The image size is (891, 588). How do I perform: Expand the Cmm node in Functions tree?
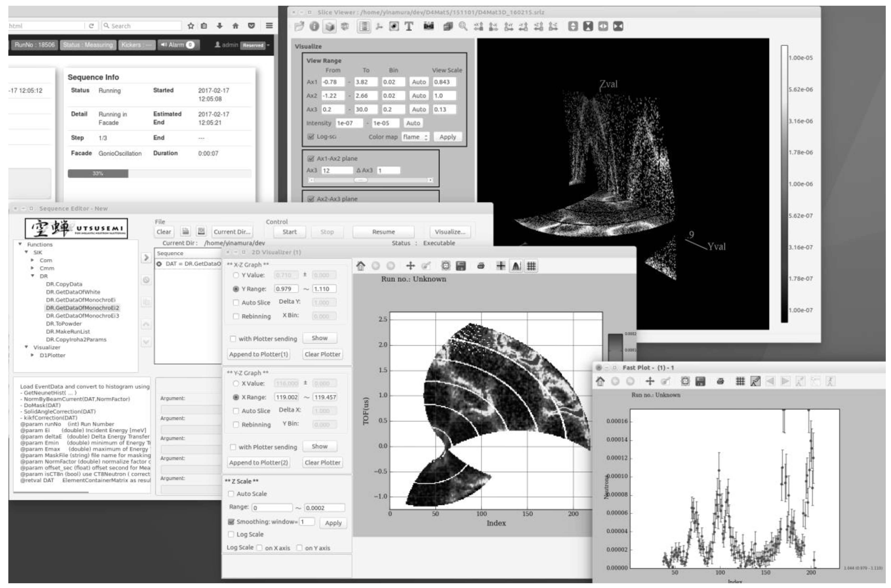[32, 268]
